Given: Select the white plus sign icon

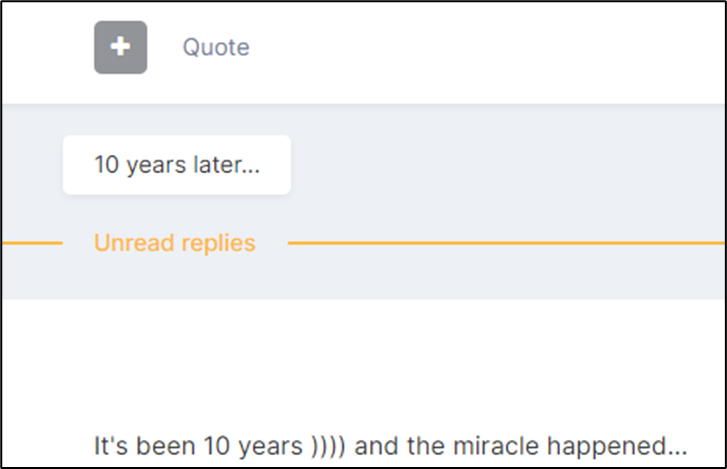Looking at the screenshot, I should coord(120,47).
